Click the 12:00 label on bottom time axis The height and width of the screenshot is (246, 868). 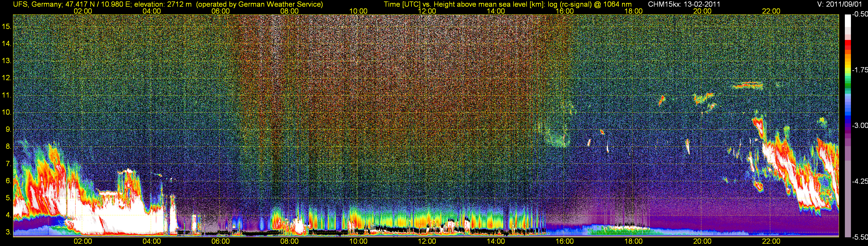[x=427, y=241]
